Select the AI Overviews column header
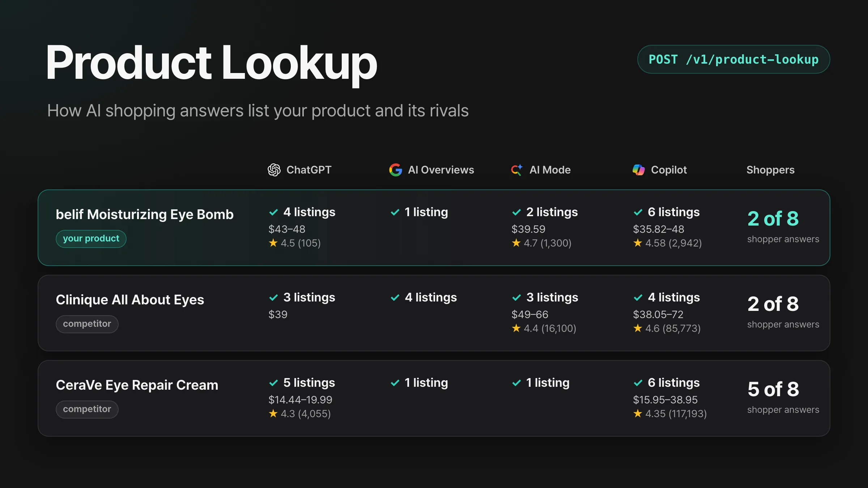This screenshot has height=488, width=868. pos(431,170)
